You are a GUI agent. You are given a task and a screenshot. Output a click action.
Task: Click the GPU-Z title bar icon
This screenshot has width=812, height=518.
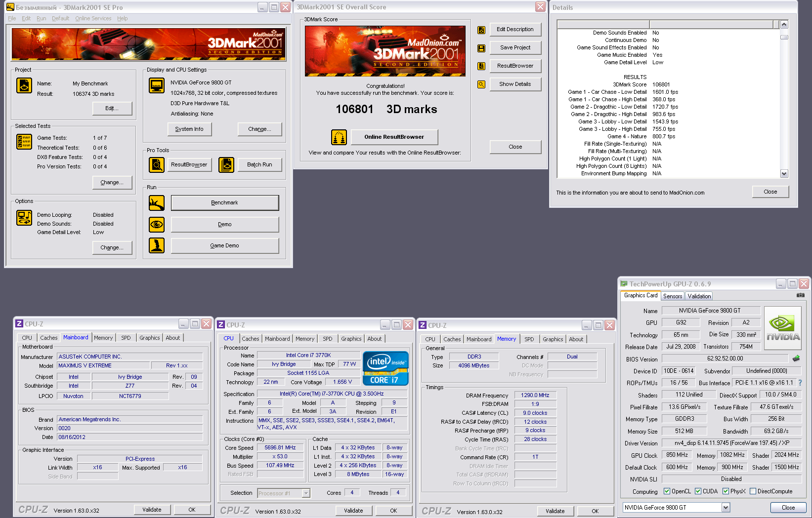(x=624, y=284)
